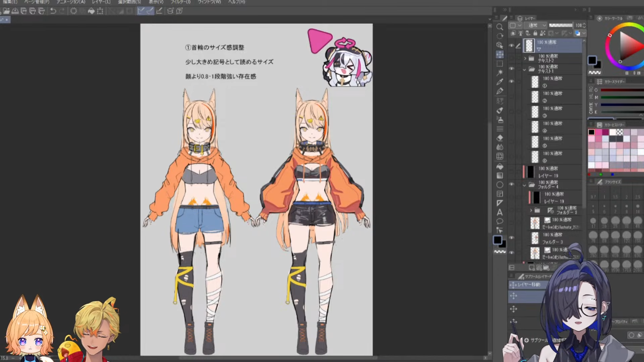Select the Eraser tool
Image resolution: width=644 pixels, height=362 pixels.
coord(500,138)
